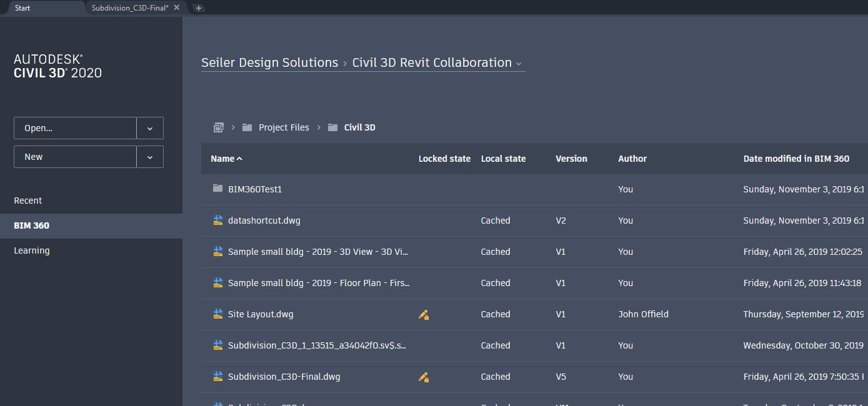The image size is (868, 406).
Task: Click the Subdivision_C3D-Final.dwg file icon
Action: click(x=217, y=377)
